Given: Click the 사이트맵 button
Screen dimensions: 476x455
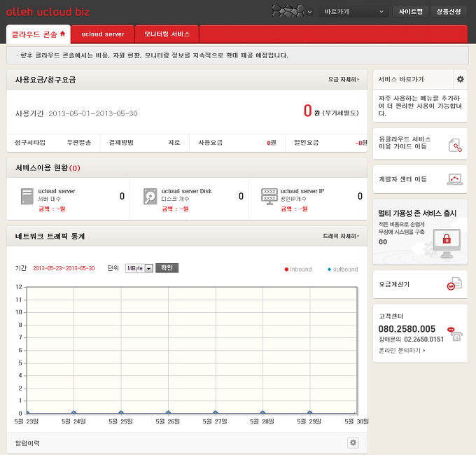Looking at the screenshot, I should [x=410, y=12].
